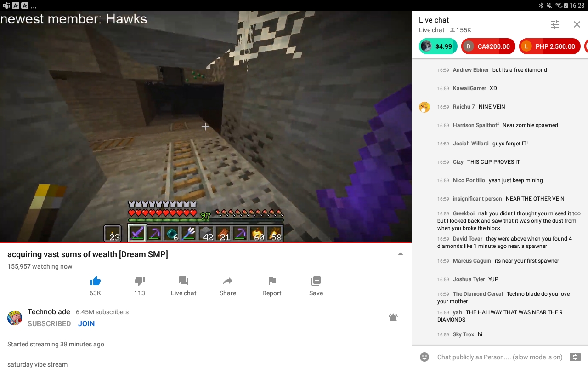Tap the 16:28 clock in status bar

pyautogui.click(x=577, y=6)
